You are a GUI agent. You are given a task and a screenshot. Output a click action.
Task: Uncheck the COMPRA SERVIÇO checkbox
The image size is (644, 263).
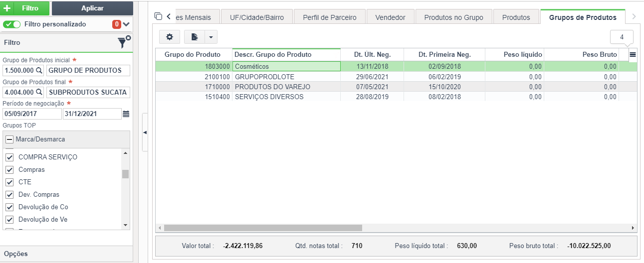coord(9,157)
